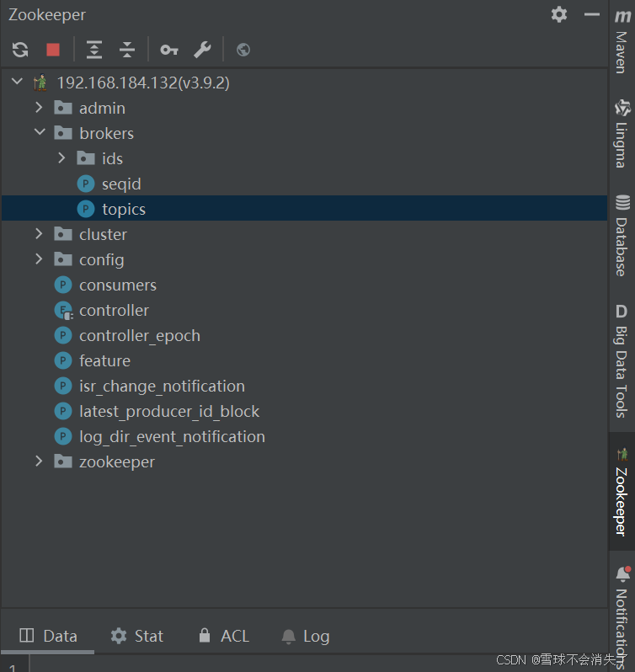This screenshot has width=635, height=672.
Task: Click the P icon beside topics
Action: click(86, 209)
